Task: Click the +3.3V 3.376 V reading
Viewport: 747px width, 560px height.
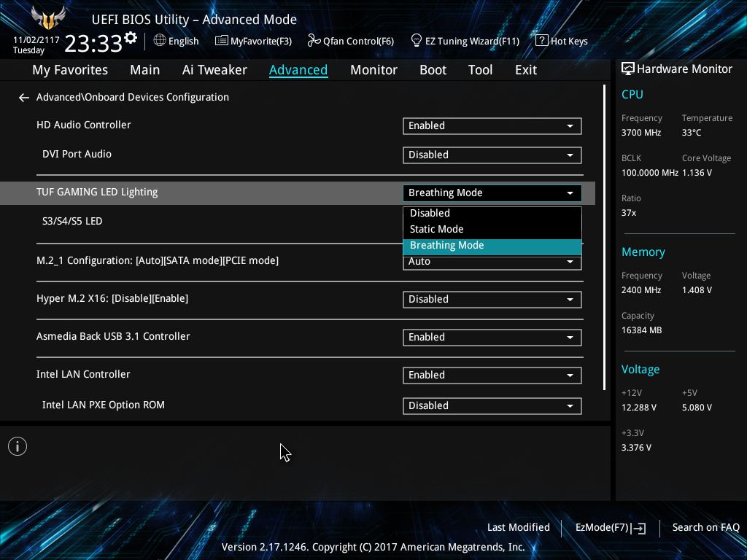Action: (x=636, y=448)
